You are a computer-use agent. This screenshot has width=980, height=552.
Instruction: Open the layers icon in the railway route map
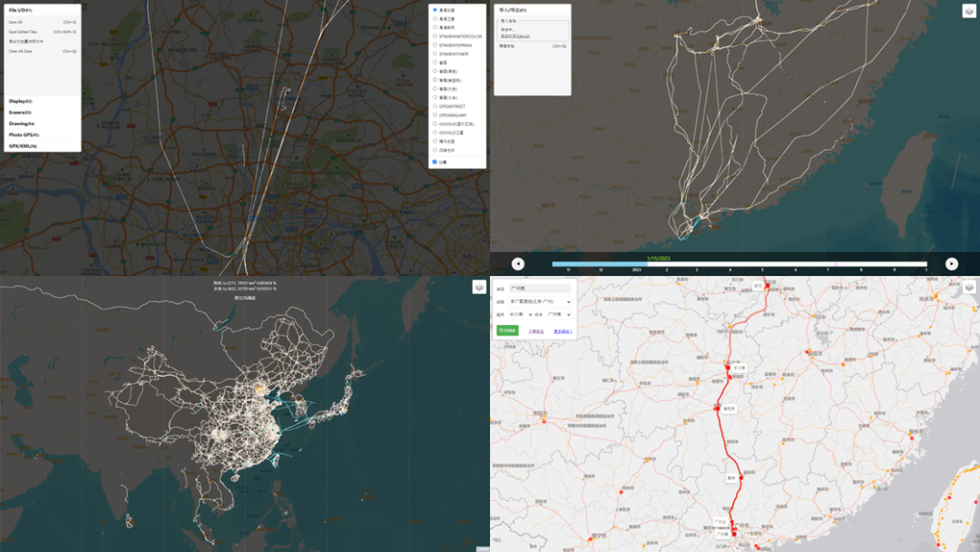point(969,287)
